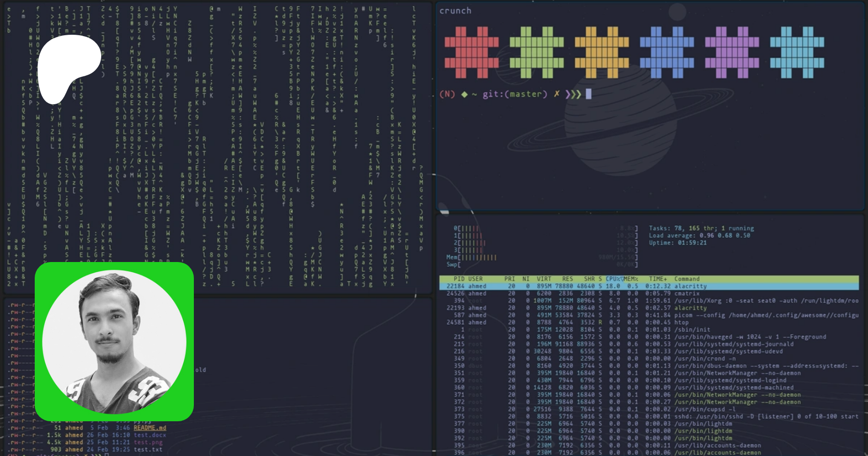Sort htop list by PID header
Viewport: 868px width, 456px height.
click(459, 279)
